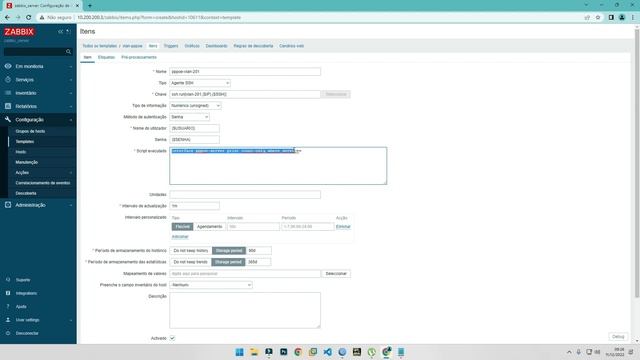640x360 pixels.
Task: Click the Zabbix logo in the sidebar
Action: (x=19, y=32)
